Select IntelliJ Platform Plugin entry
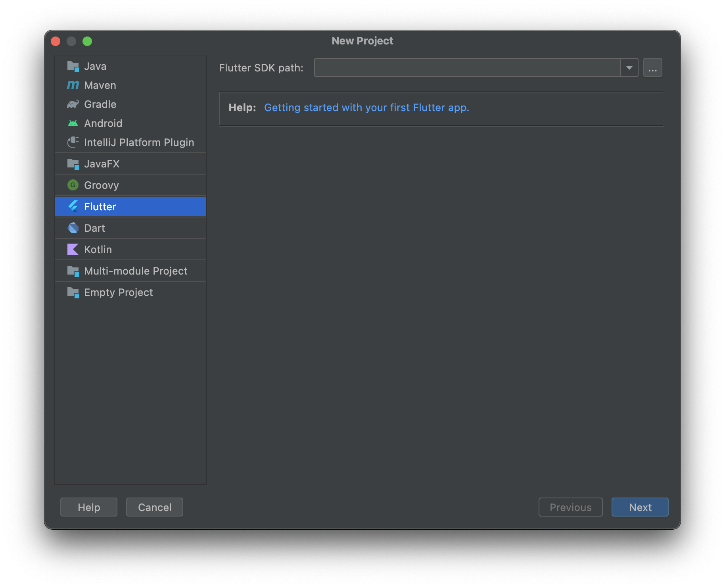This screenshot has width=725, height=588. click(130, 142)
